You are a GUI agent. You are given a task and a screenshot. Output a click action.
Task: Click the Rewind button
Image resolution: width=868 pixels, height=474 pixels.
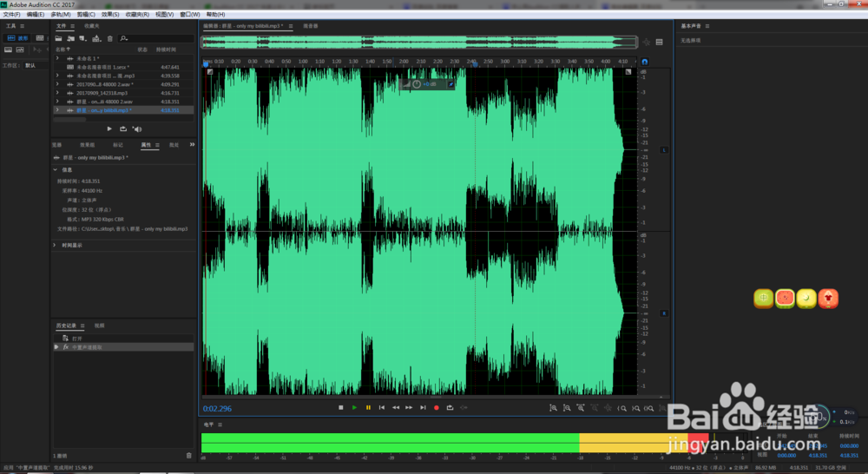tap(395, 407)
